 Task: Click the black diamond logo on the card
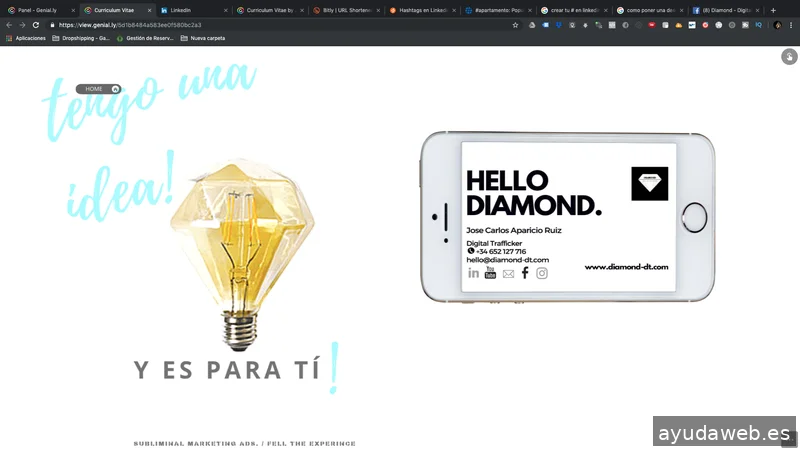pos(649,184)
